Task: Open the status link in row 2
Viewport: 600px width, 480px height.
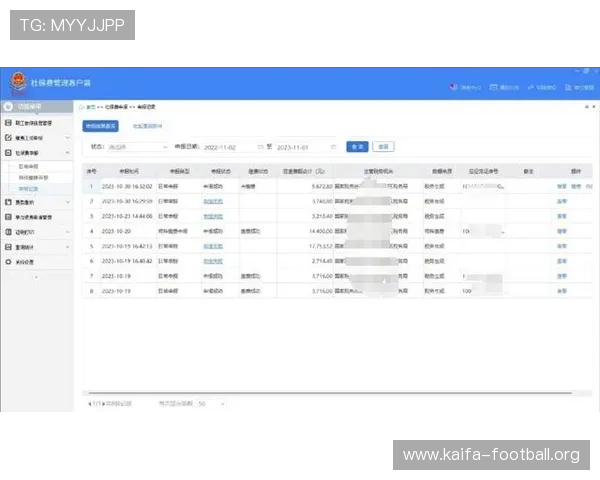Action: pos(213,201)
